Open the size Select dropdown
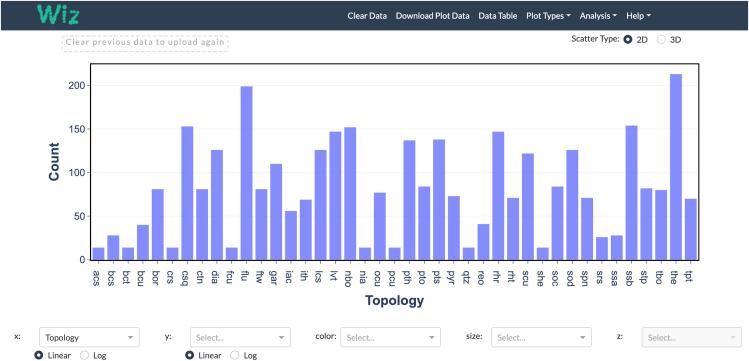Viewport: 749px width, 361px height. pyautogui.click(x=541, y=337)
